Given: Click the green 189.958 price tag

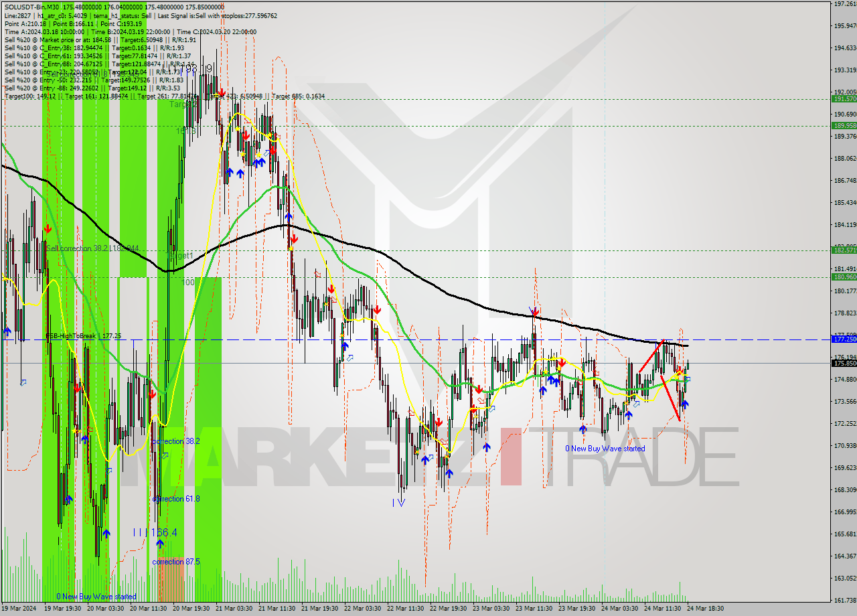Looking at the screenshot, I should tap(844, 125).
